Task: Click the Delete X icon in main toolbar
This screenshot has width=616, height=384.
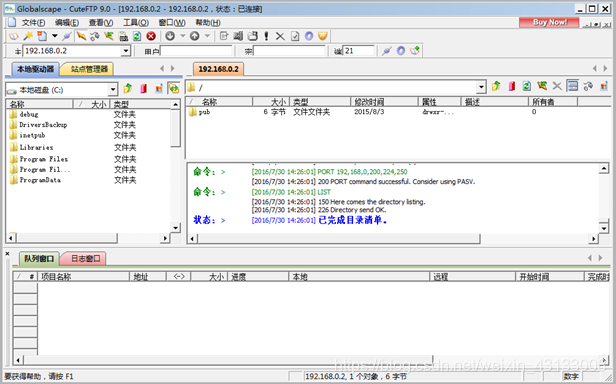Action: tap(280, 36)
